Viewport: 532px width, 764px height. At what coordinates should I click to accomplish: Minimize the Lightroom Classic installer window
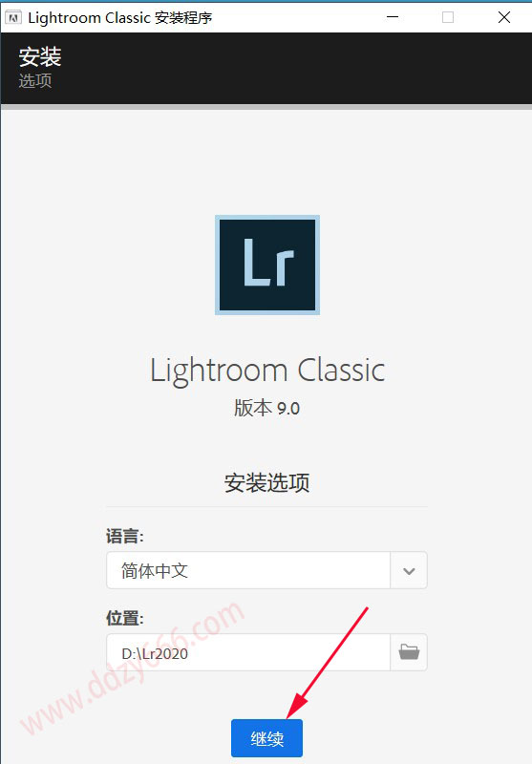point(393,17)
